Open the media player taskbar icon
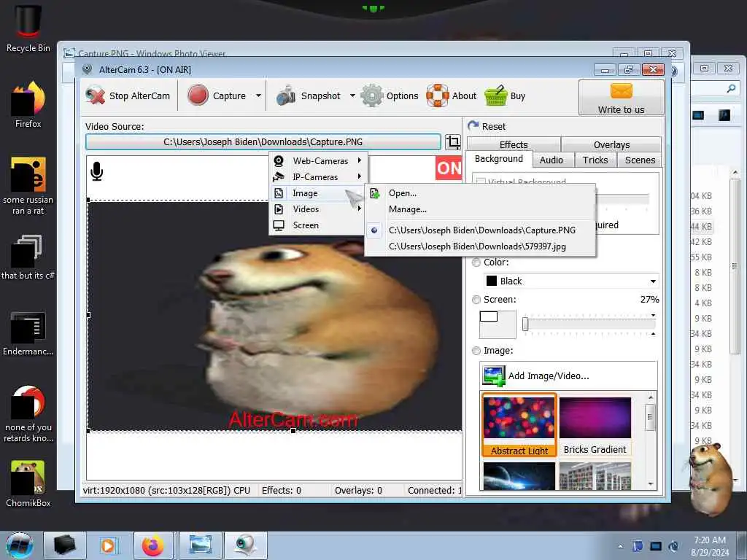This screenshot has width=747, height=560. point(108,545)
